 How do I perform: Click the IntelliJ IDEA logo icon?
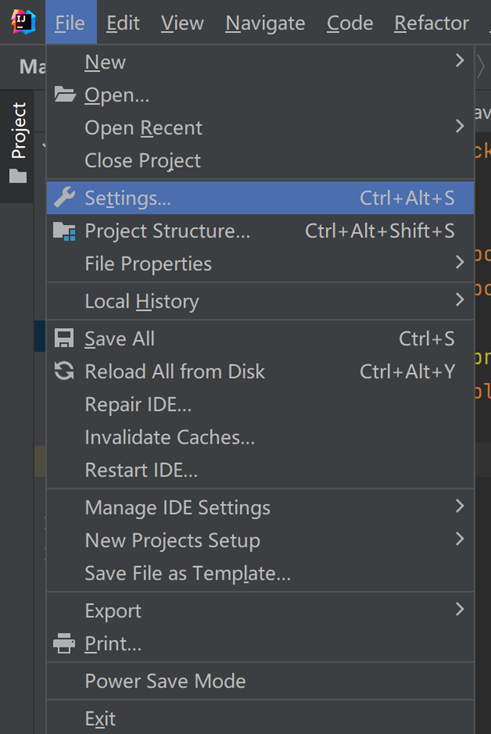click(23, 22)
